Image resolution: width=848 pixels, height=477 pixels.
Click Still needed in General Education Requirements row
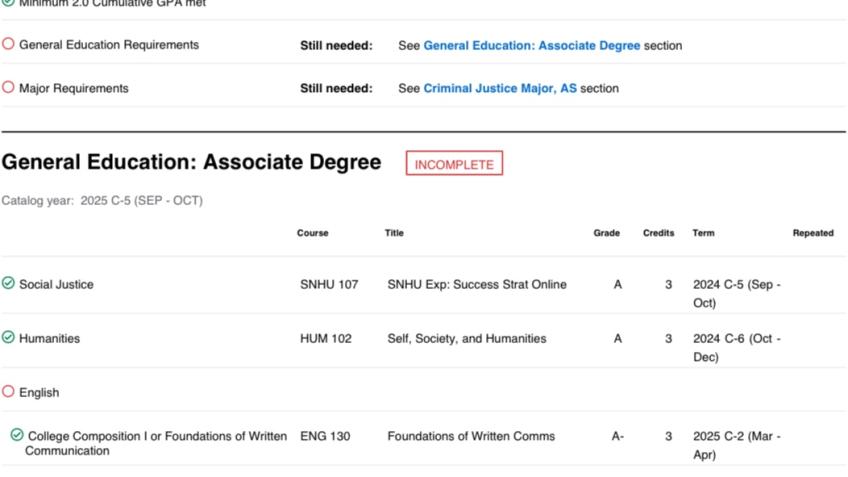click(336, 45)
